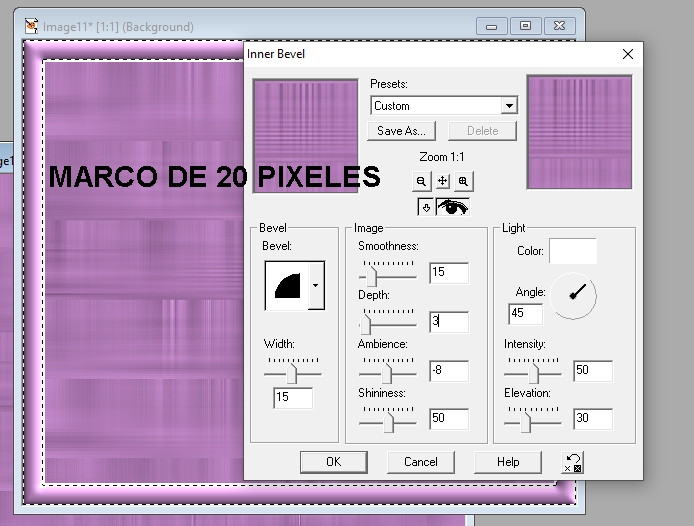
Task: Click the Width slider track
Action: pos(292,373)
